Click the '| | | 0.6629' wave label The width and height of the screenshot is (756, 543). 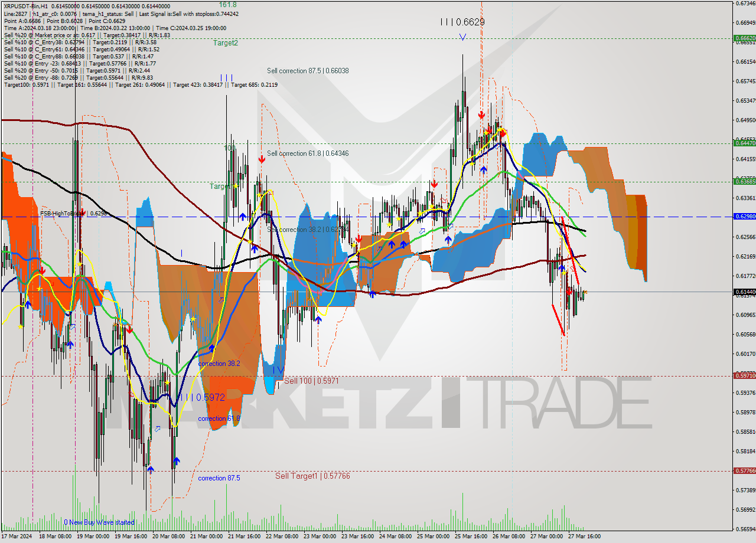(462, 22)
